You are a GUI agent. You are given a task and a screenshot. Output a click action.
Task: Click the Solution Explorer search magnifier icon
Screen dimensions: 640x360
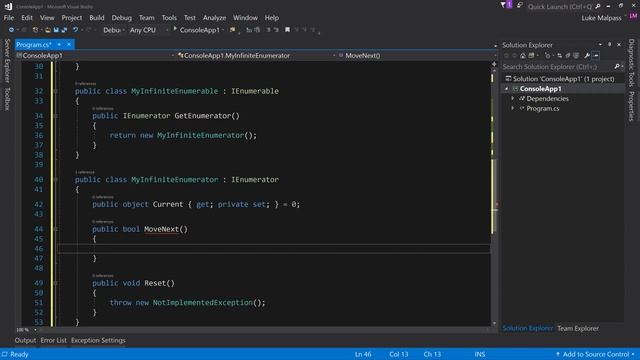pos(617,67)
